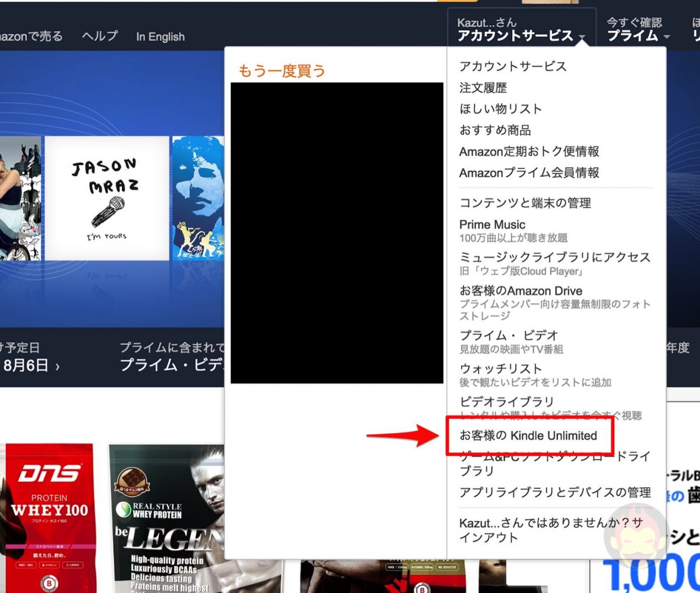This screenshot has width=700, height=593.
Task: Click ヘルプ in top navigation
Action: tap(100, 36)
